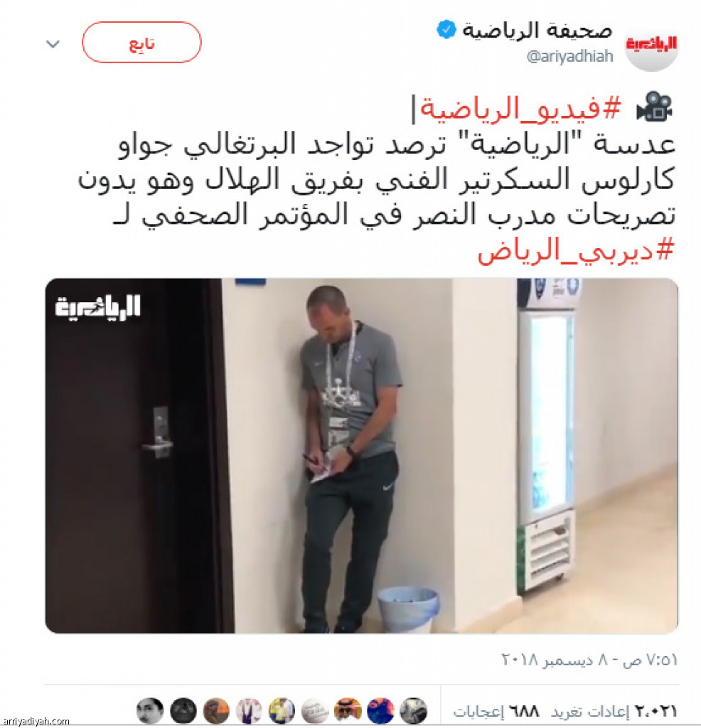Click the tweet body text
Viewport: 701px width, 728px height.
pyautogui.click(x=376, y=180)
